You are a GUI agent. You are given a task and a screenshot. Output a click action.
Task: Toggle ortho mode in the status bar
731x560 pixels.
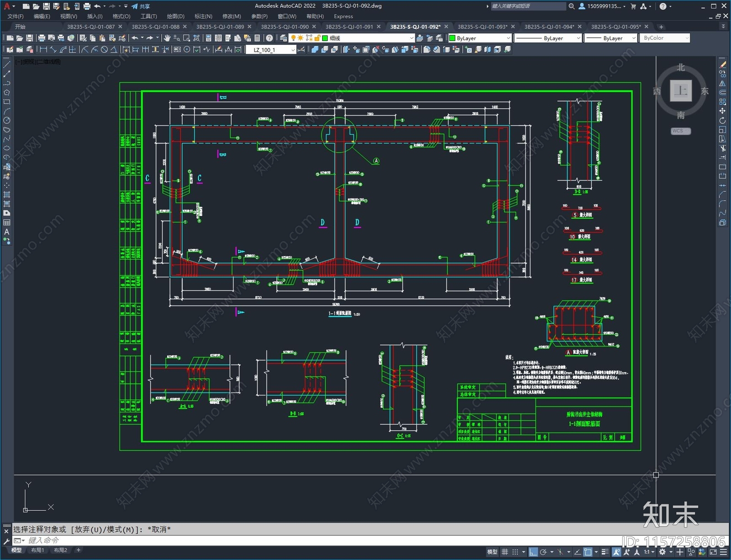tap(533, 552)
